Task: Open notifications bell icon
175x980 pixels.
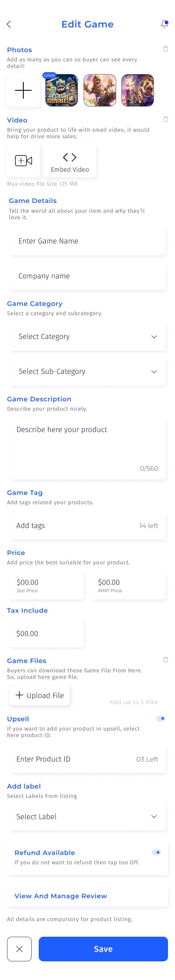Action: click(164, 24)
